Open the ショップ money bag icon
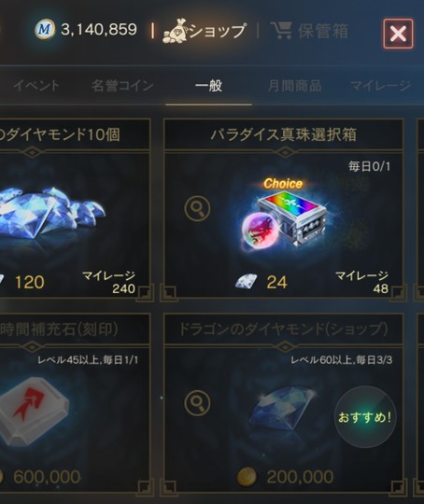 tap(176, 31)
